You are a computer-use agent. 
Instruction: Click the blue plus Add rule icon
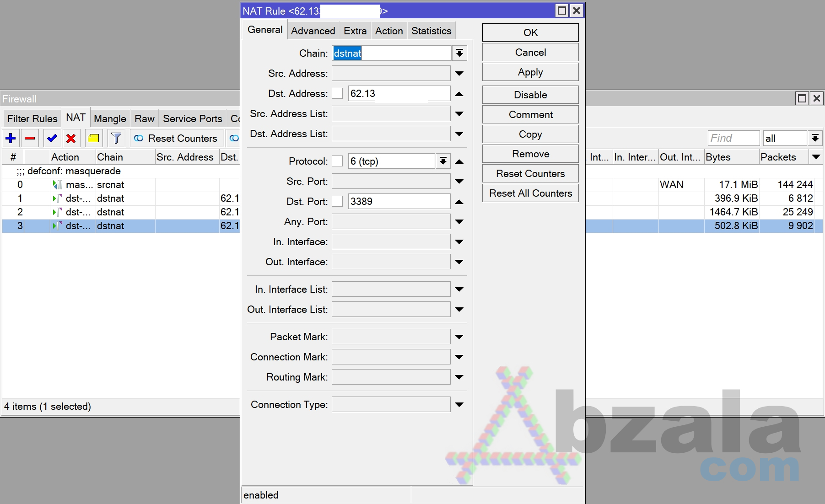point(11,138)
